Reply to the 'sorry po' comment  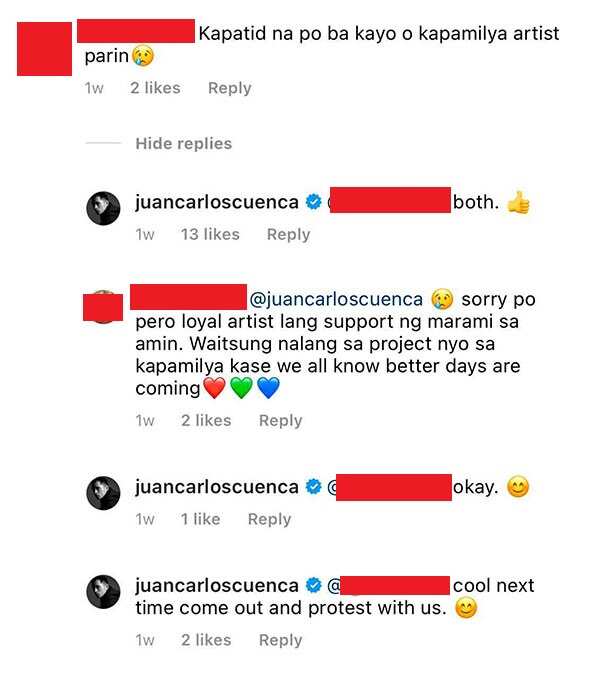pos(281,421)
